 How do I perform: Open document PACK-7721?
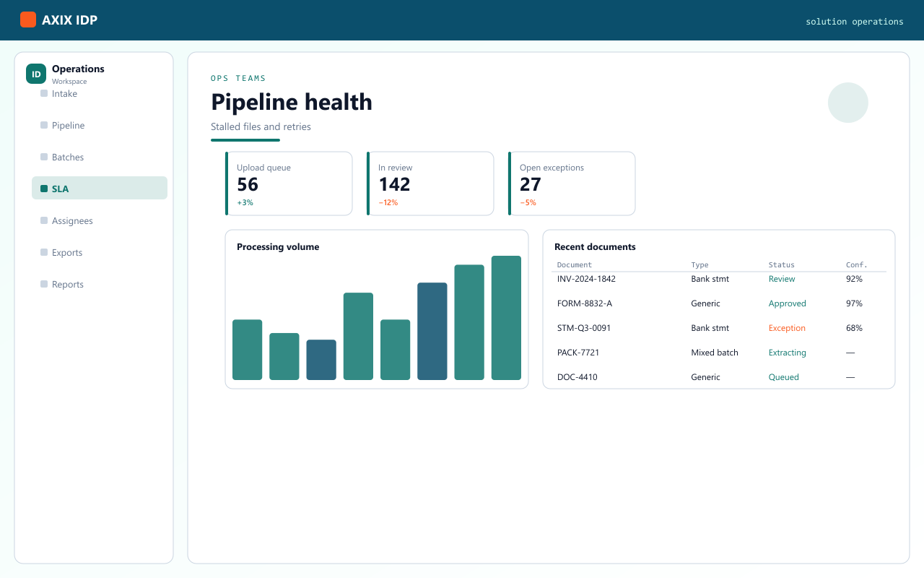pos(578,353)
